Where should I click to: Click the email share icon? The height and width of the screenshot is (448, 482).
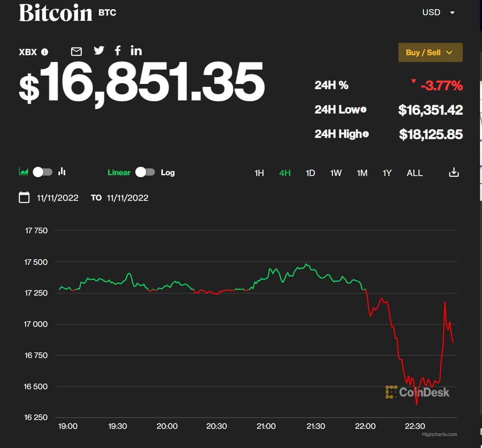pos(76,52)
